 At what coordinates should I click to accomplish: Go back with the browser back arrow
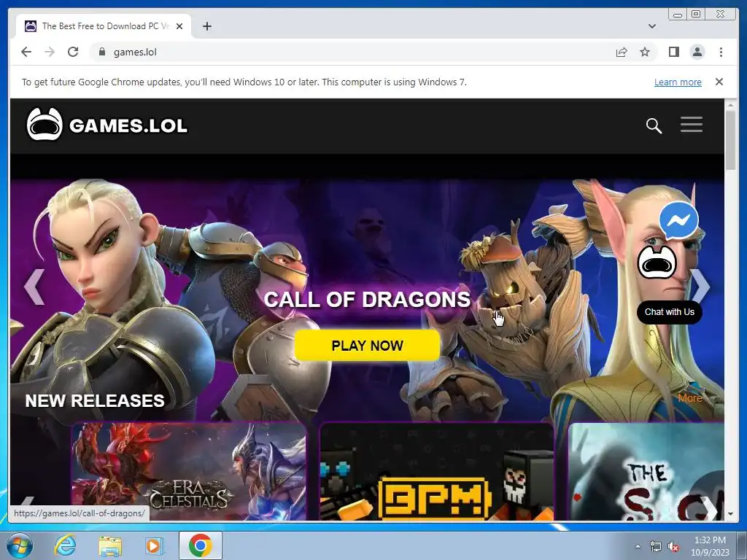[26, 52]
